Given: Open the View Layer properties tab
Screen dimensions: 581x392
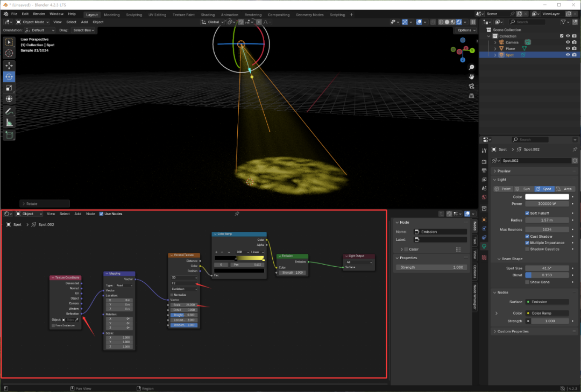Looking at the screenshot, I should 484,180.
